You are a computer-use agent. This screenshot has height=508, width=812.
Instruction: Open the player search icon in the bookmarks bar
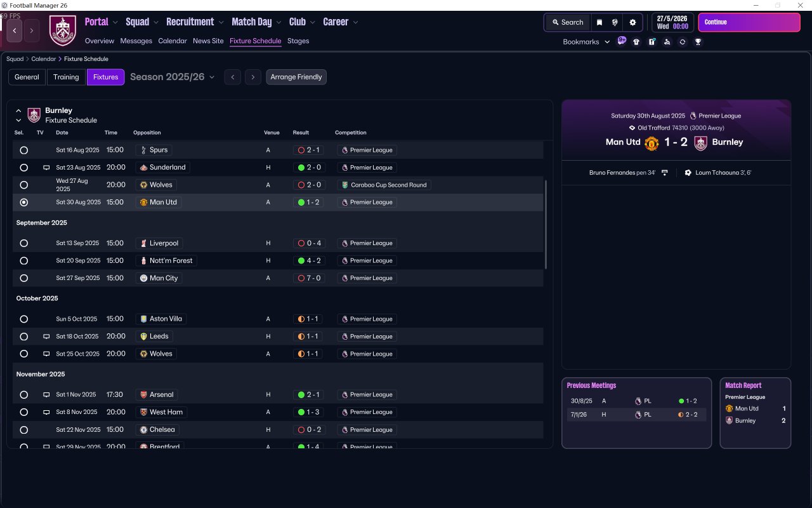pos(667,42)
